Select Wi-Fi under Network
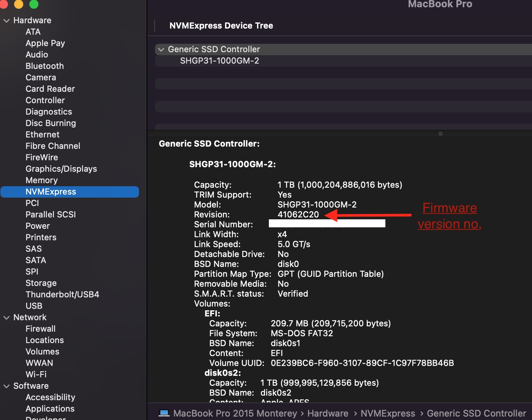Image resolution: width=532 pixels, height=420 pixels. tap(36, 375)
